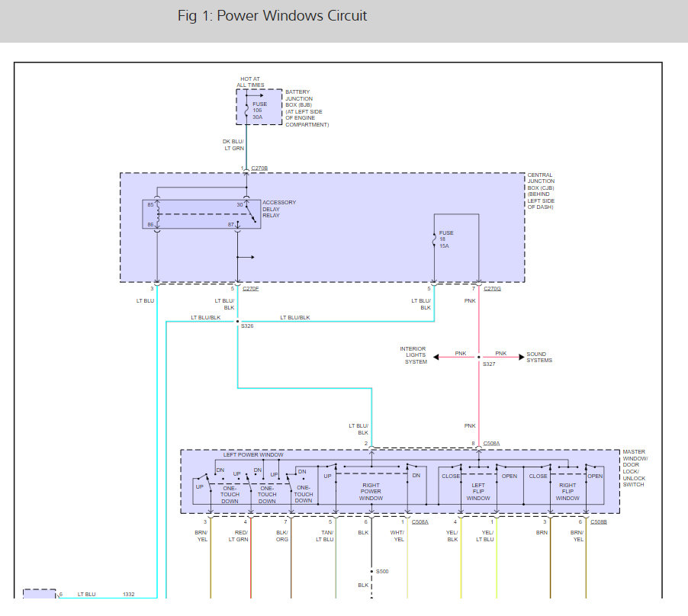Click the 'DK BLU/LT GRN' wire label
The height and width of the screenshot is (616, 688).
click(233, 145)
